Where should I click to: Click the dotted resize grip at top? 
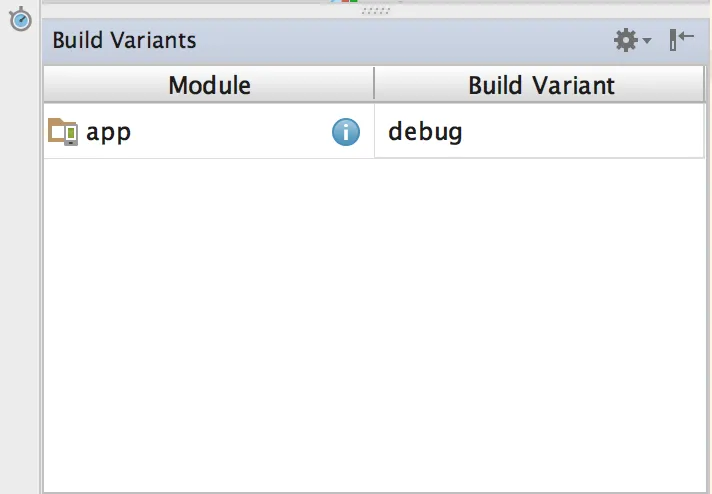click(x=375, y=10)
